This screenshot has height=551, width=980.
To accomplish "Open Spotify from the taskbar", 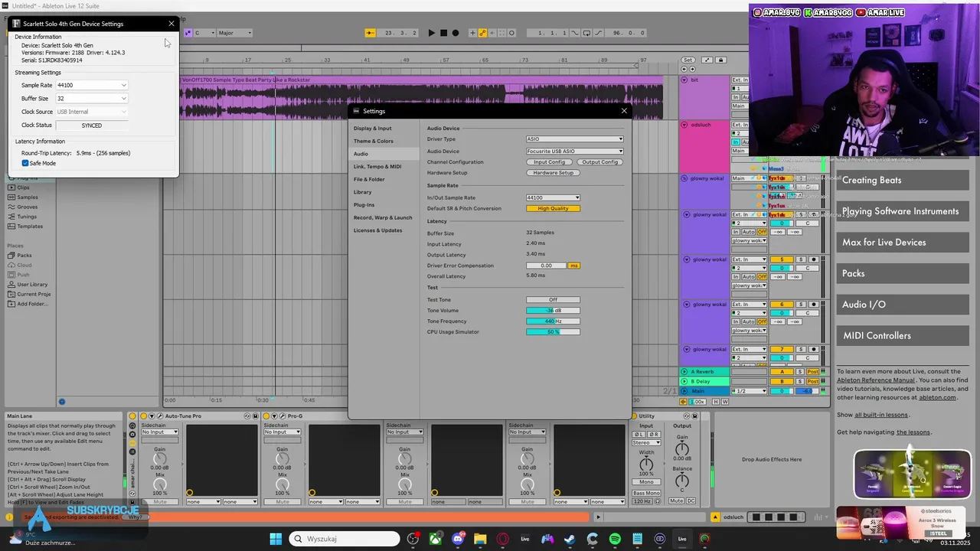I will click(615, 539).
